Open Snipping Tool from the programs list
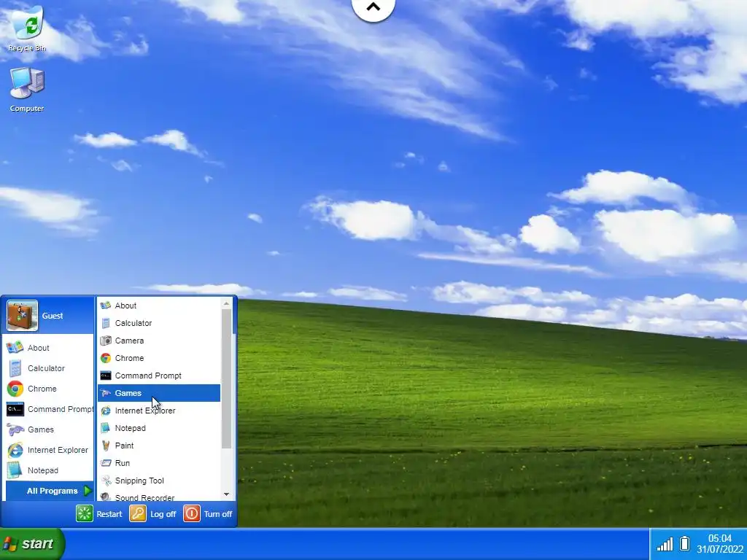Screen dimensions: 747x560 (x=159, y=481)
